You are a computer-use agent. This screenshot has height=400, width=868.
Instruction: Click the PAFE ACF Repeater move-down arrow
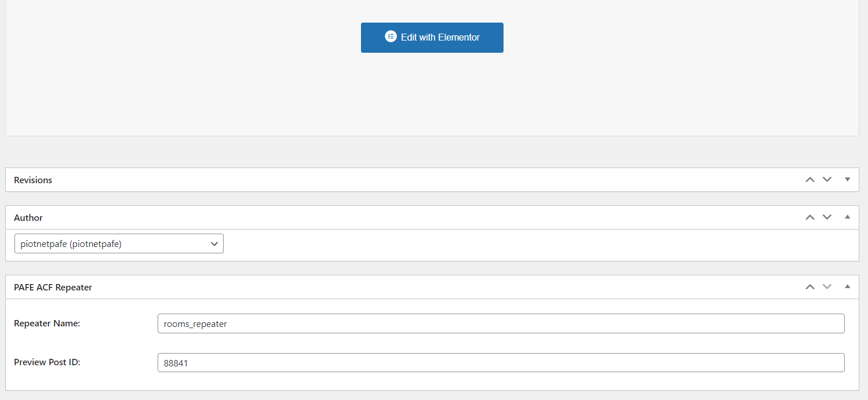tap(827, 287)
